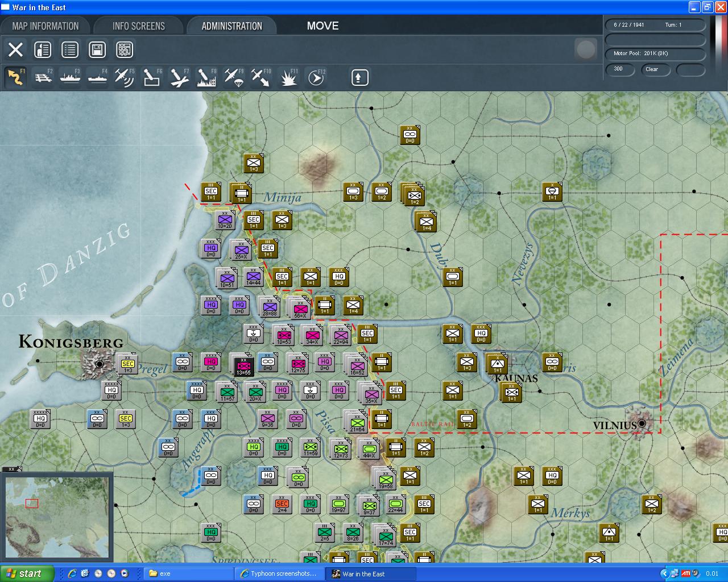Open the Windows start button
The height and width of the screenshot is (582, 728).
27,573
